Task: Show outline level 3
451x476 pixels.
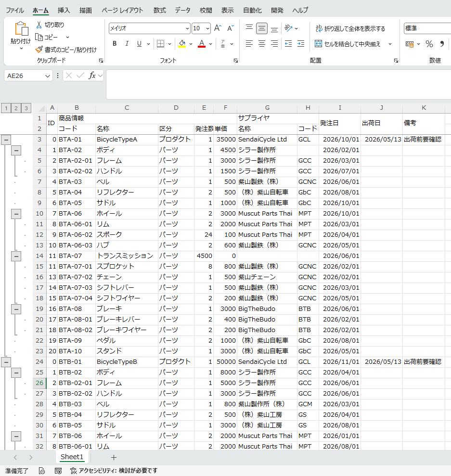Action: pyautogui.click(x=26, y=108)
